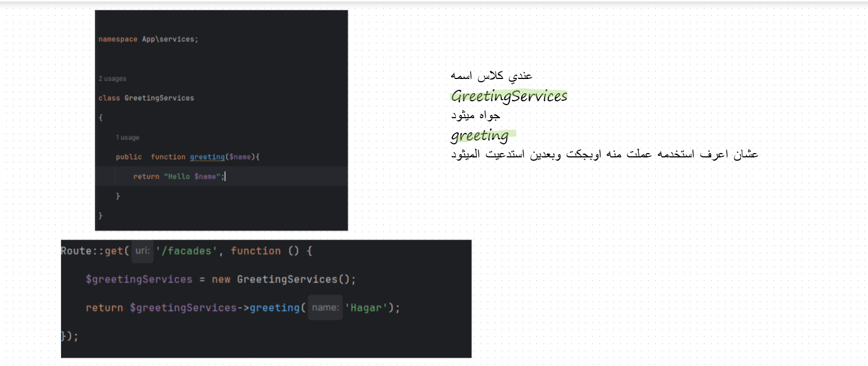Click the green-highlighted GreetingServices handwritten text
Image resolution: width=868 pixels, height=366 pixels.
point(509,96)
